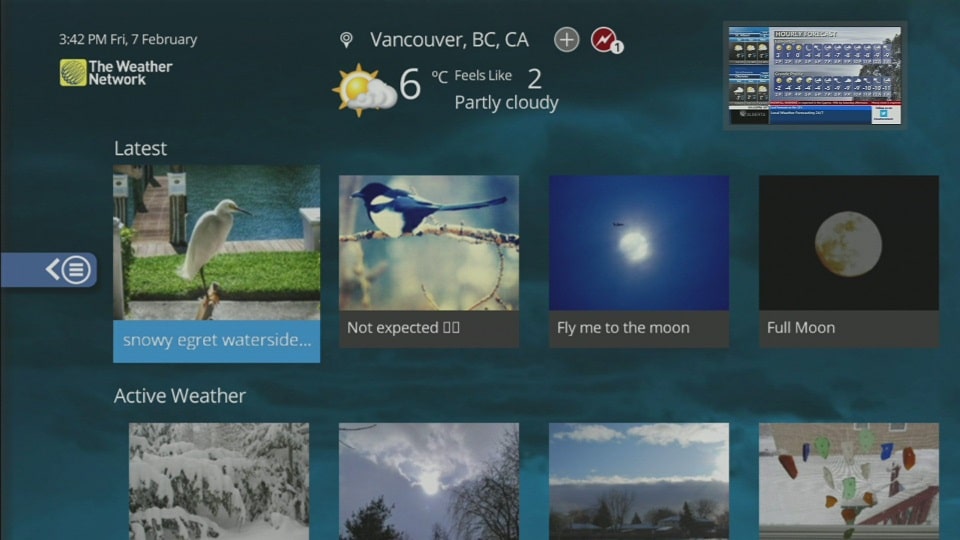Open the Active Weather section heading
Viewport: 960px width, 540px height.
tap(179, 396)
